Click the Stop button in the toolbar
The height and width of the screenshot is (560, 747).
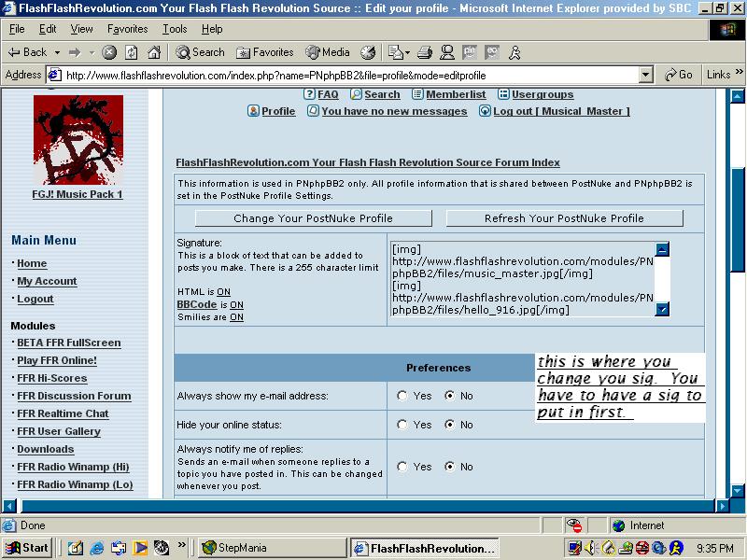pyautogui.click(x=109, y=52)
